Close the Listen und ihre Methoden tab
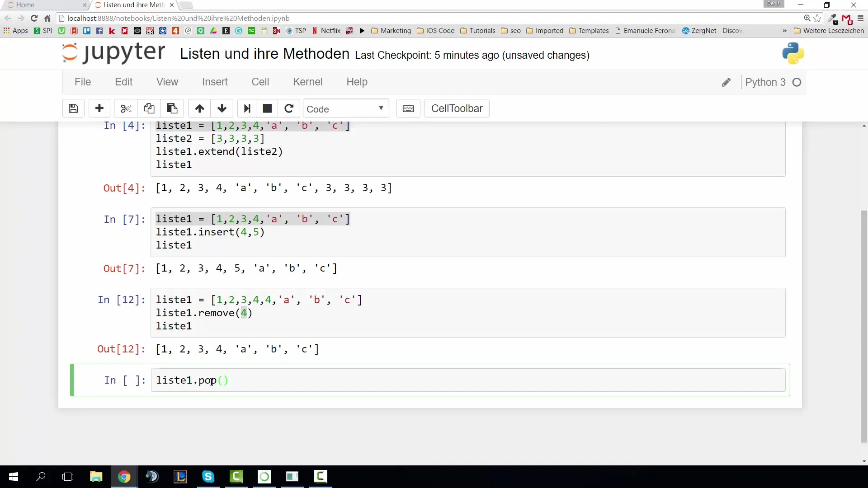Screen dimensions: 868x488 171,5
